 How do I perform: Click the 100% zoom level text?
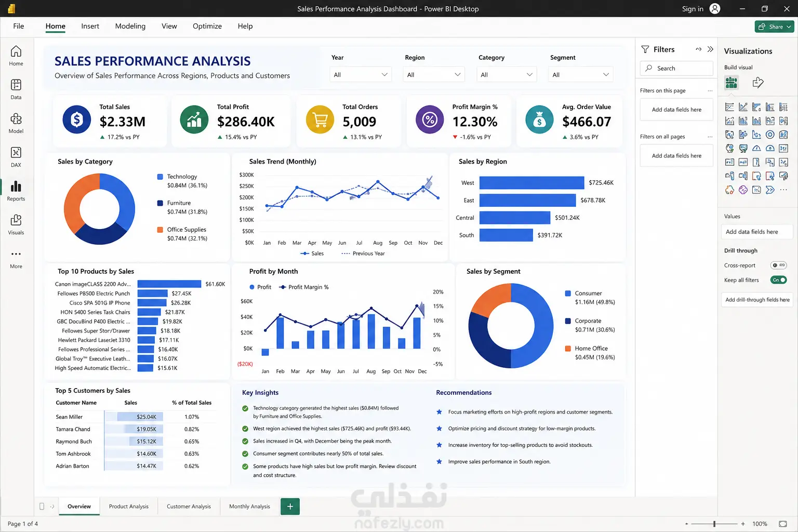click(760, 524)
